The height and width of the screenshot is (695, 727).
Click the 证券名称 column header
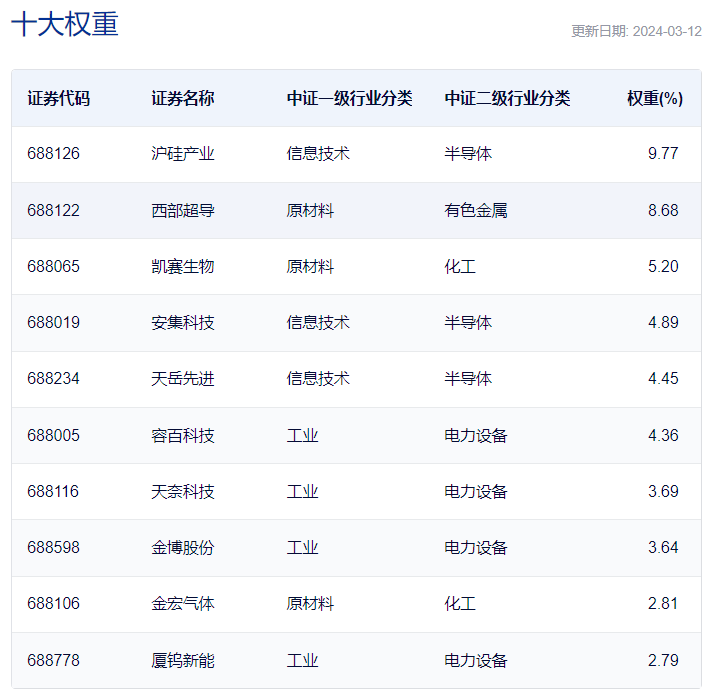tap(183, 98)
